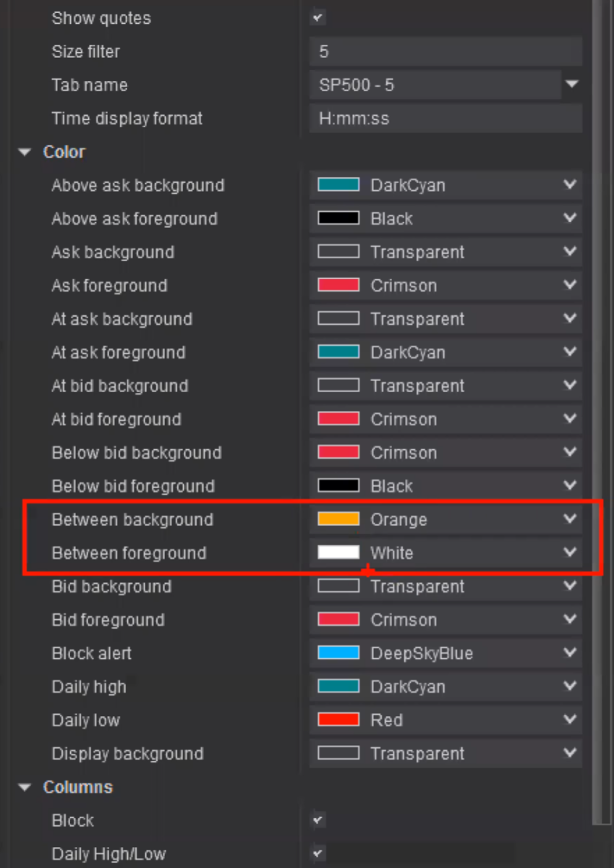
Task: Click the Above ask background DarkCyan swatch
Action: click(338, 185)
